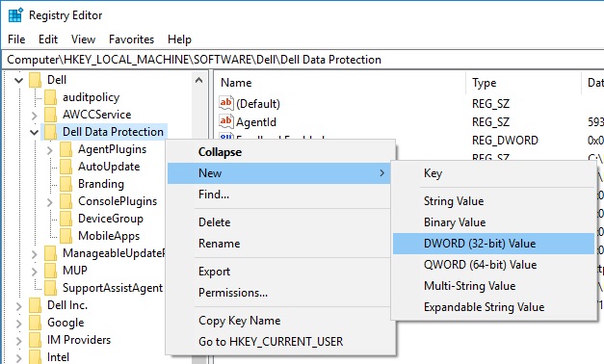
Task: Click the SupportAssistAgent folder icon
Action: pyautogui.click(x=50, y=288)
